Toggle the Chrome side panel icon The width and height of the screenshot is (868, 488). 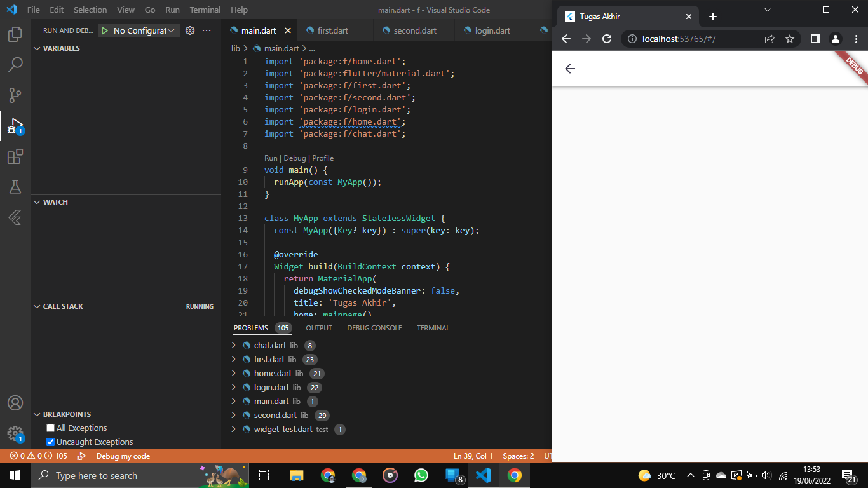click(815, 39)
